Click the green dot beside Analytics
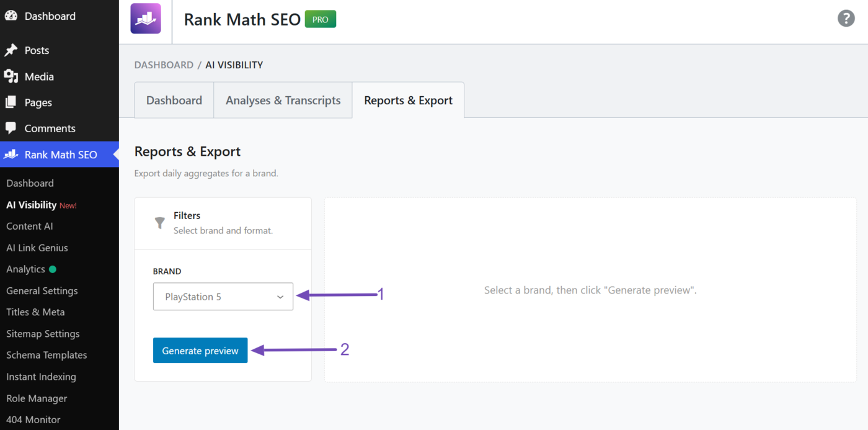The image size is (868, 430). click(x=53, y=269)
